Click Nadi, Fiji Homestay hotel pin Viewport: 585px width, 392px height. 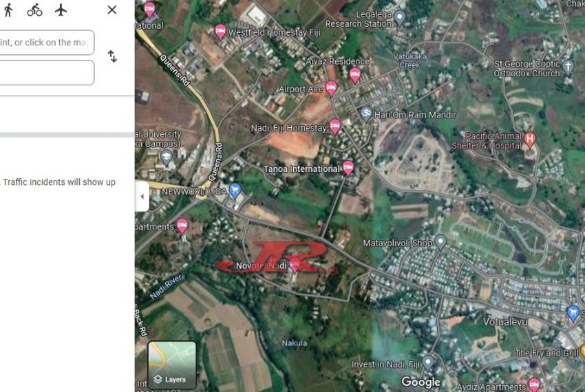tap(334, 127)
